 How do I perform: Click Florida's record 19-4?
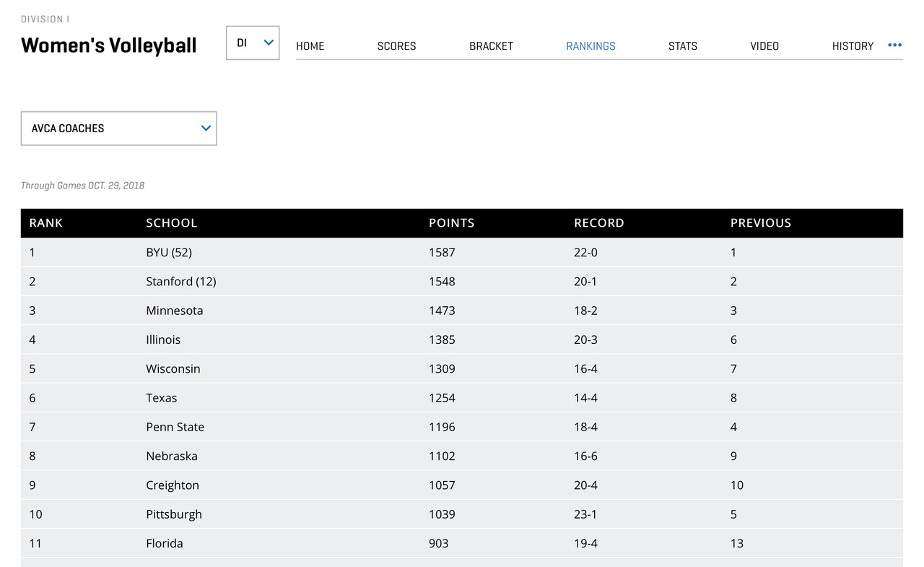tap(585, 543)
